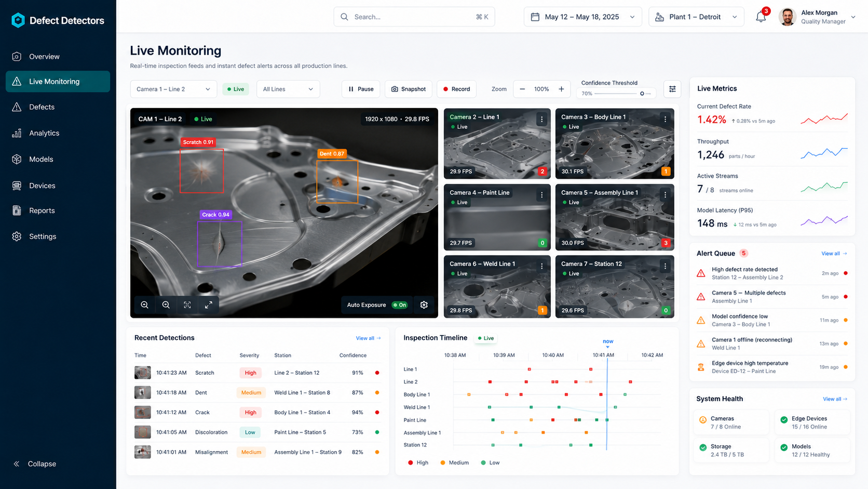Click the Camera 3 orange defect count badge
The image size is (868, 489).
point(666,171)
